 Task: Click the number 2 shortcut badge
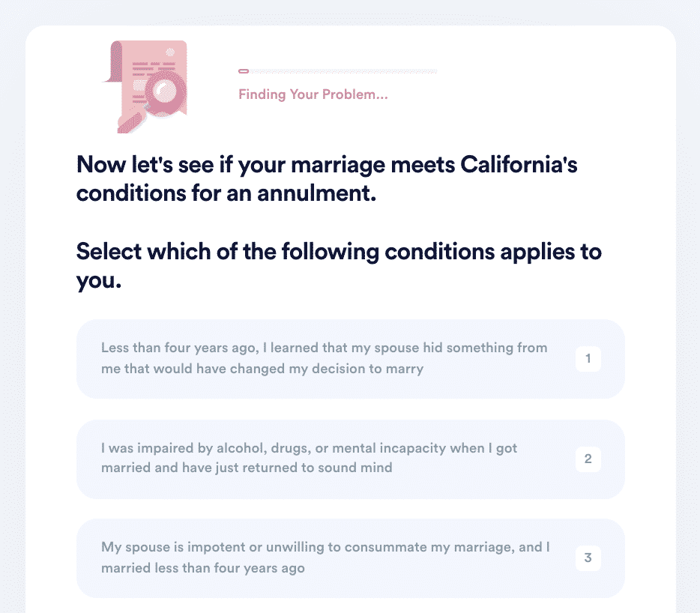tap(588, 459)
